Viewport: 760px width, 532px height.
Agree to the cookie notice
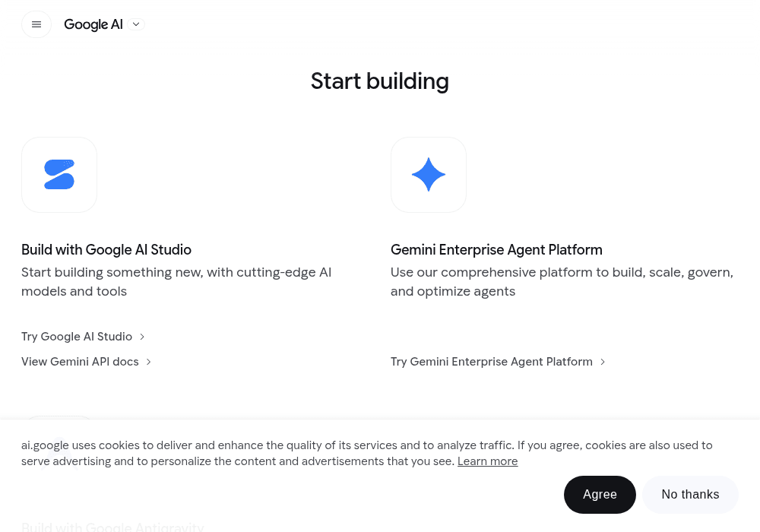(600, 494)
